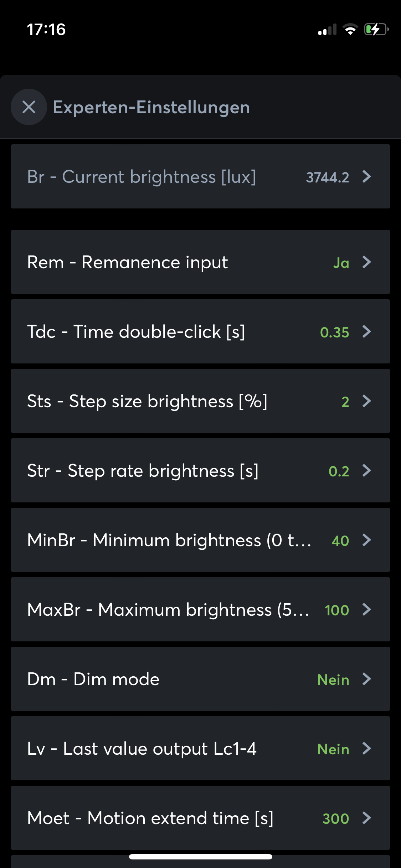This screenshot has width=401, height=868.
Task: Select the Sts Step size brightness entry
Action: click(147, 401)
